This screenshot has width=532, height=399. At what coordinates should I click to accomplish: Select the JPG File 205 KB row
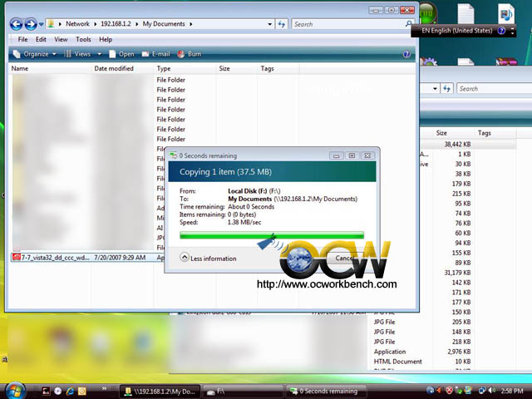[422, 322]
